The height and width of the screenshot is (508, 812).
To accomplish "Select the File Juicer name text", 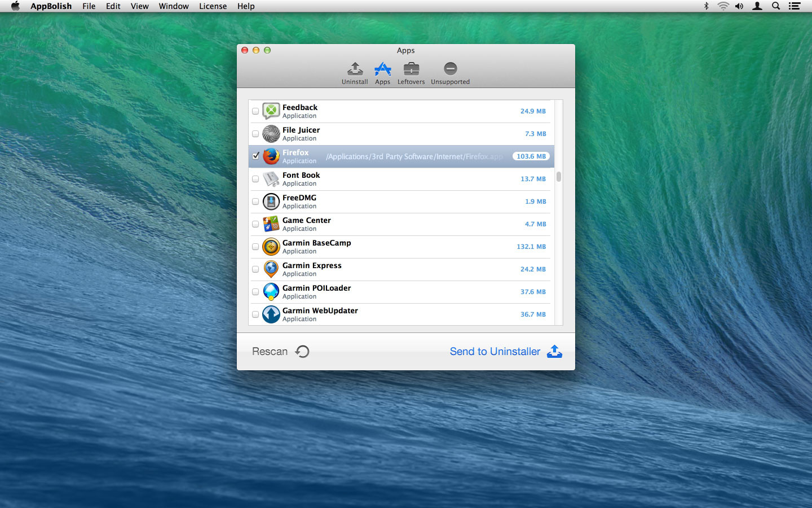I will [x=301, y=130].
